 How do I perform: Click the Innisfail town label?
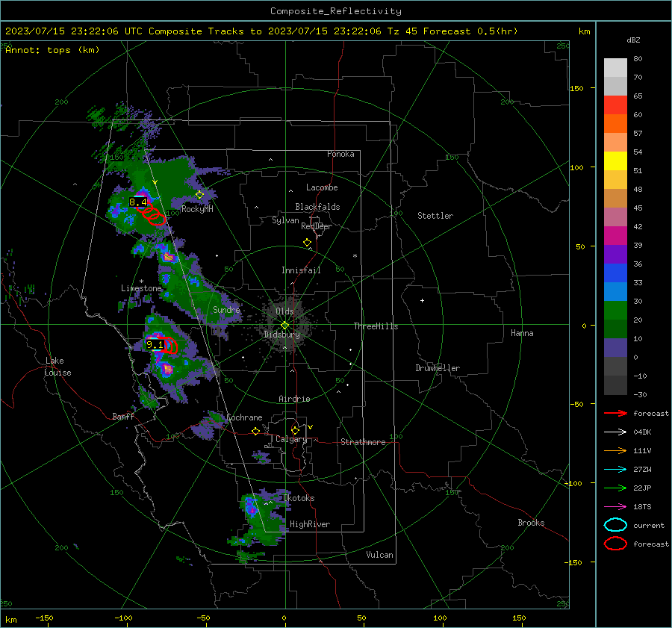pyautogui.click(x=301, y=270)
